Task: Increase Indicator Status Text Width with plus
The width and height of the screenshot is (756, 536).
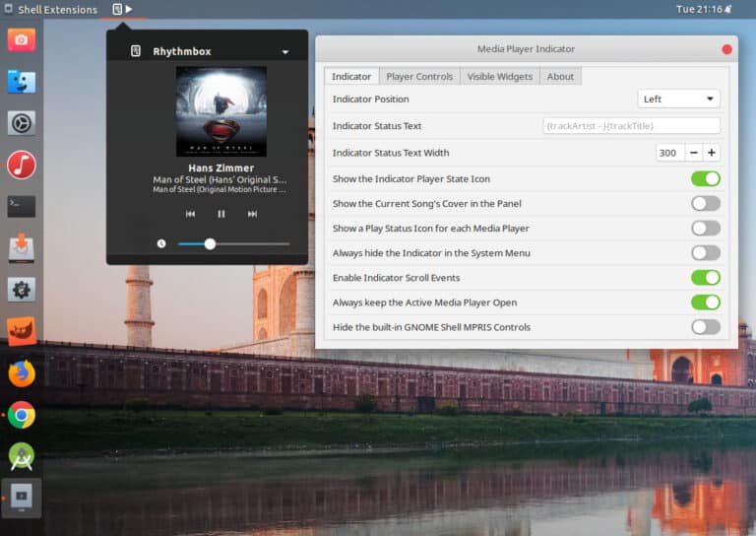Action: [x=711, y=153]
